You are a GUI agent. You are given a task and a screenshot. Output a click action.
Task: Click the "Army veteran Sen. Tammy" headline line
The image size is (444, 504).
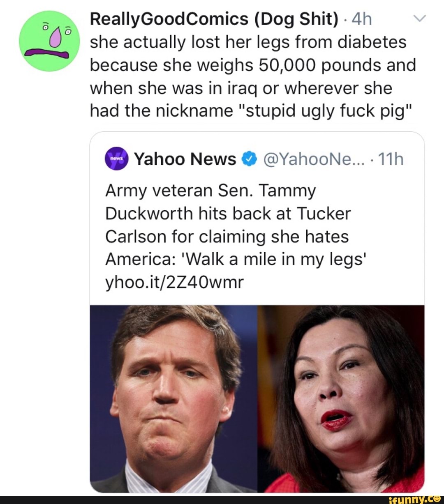click(x=210, y=191)
